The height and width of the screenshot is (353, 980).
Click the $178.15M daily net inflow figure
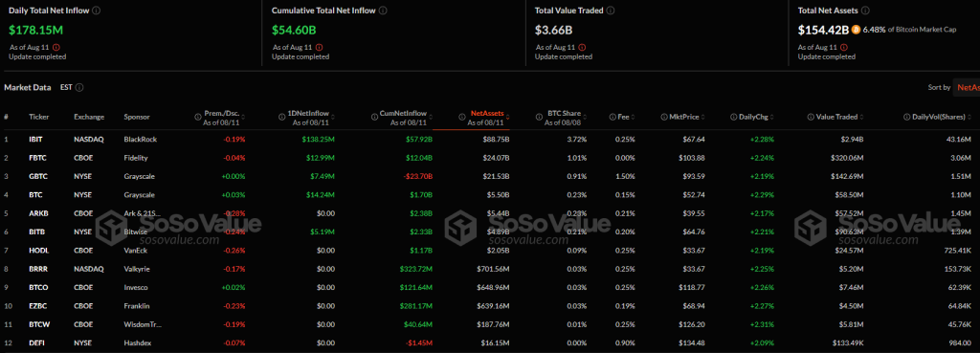[x=36, y=30]
